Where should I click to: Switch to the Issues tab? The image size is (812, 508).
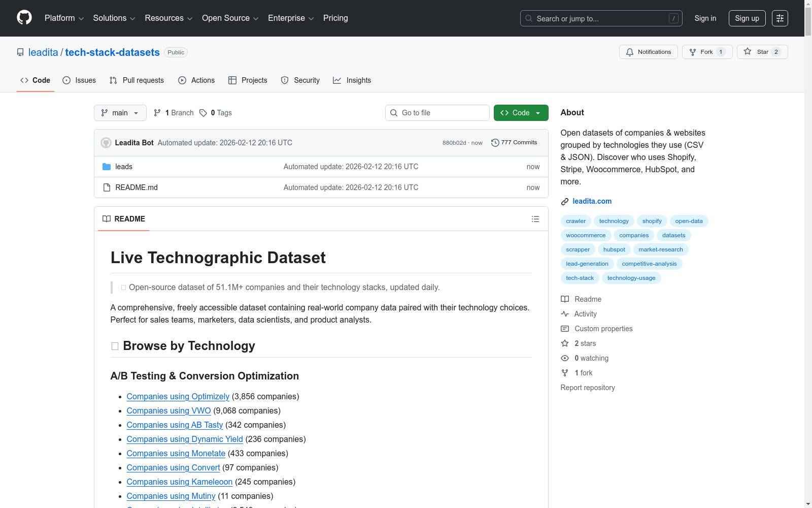79,80
